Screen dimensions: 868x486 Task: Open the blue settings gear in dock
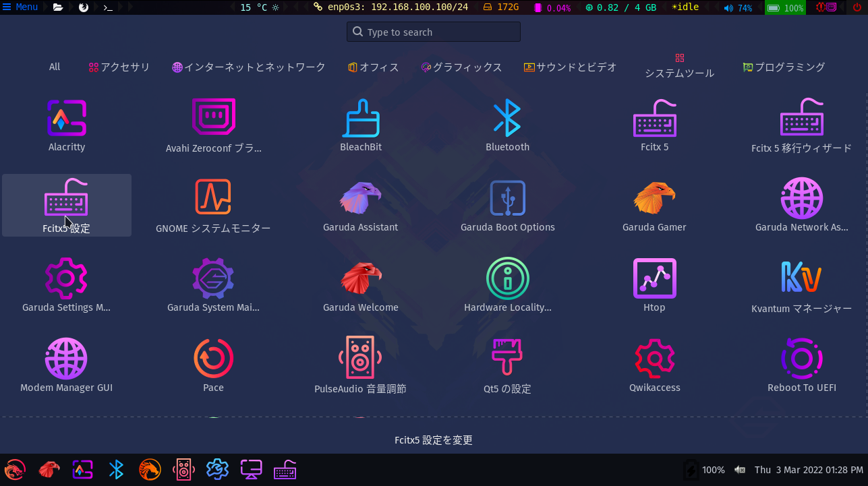point(217,469)
